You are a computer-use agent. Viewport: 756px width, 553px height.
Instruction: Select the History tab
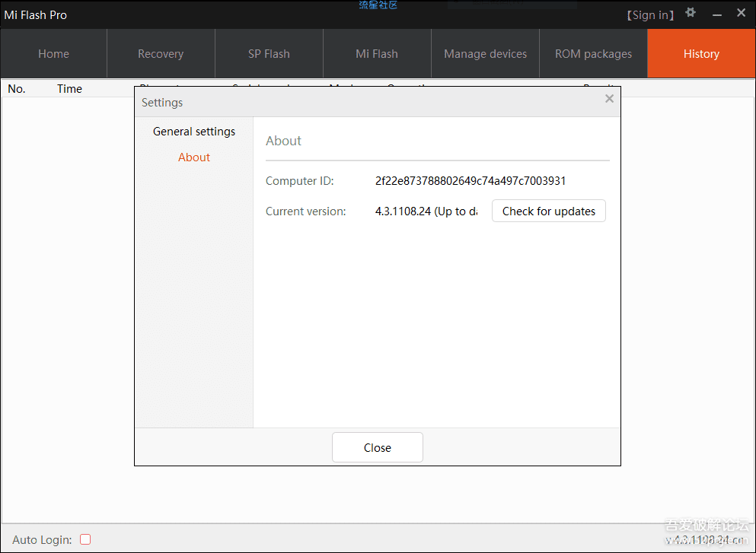coord(701,53)
